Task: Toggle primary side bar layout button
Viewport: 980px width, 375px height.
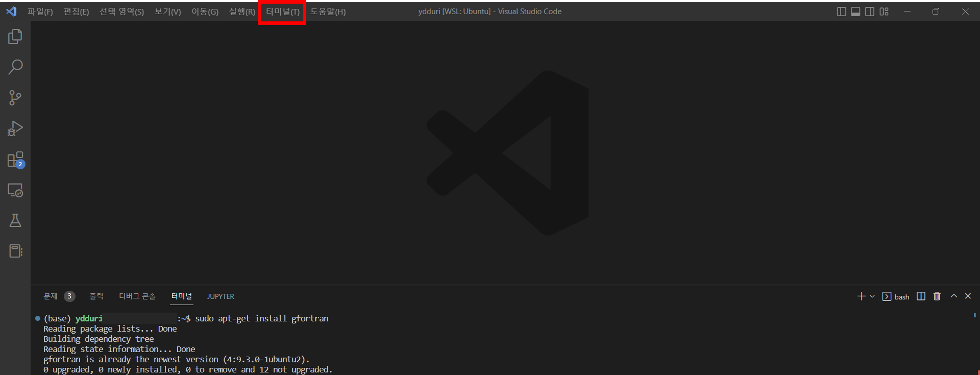Action: [x=841, y=11]
